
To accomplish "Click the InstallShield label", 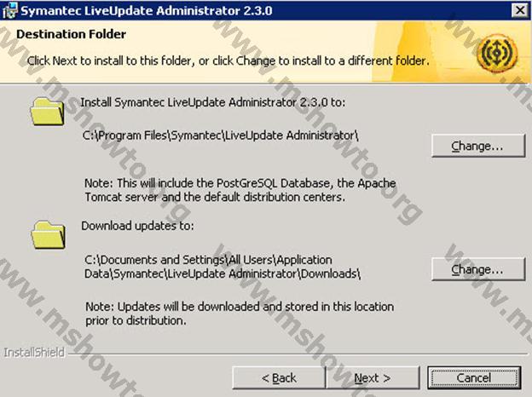I will [x=34, y=353].
